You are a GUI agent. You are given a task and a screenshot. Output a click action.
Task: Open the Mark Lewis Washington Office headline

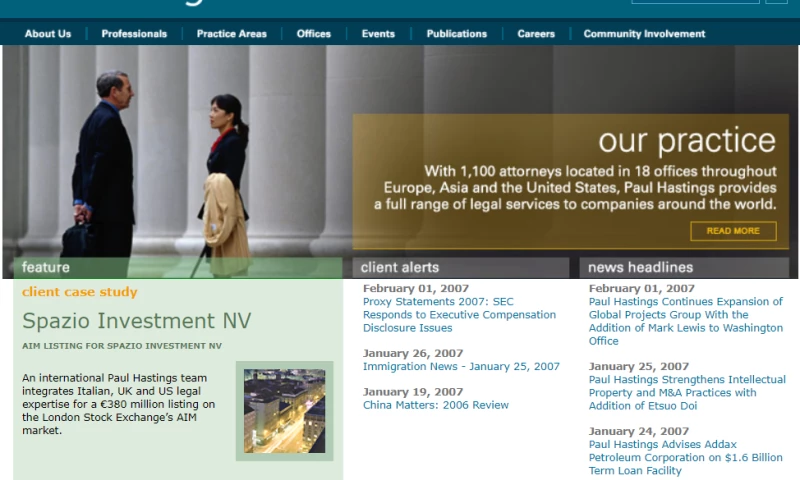686,321
